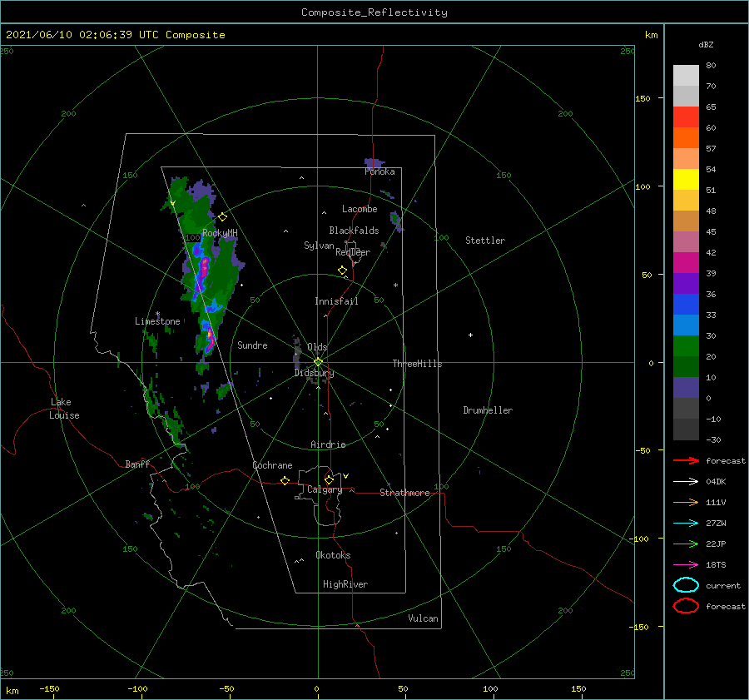Click the Composite_Reflectivity title

(x=374, y=12)
